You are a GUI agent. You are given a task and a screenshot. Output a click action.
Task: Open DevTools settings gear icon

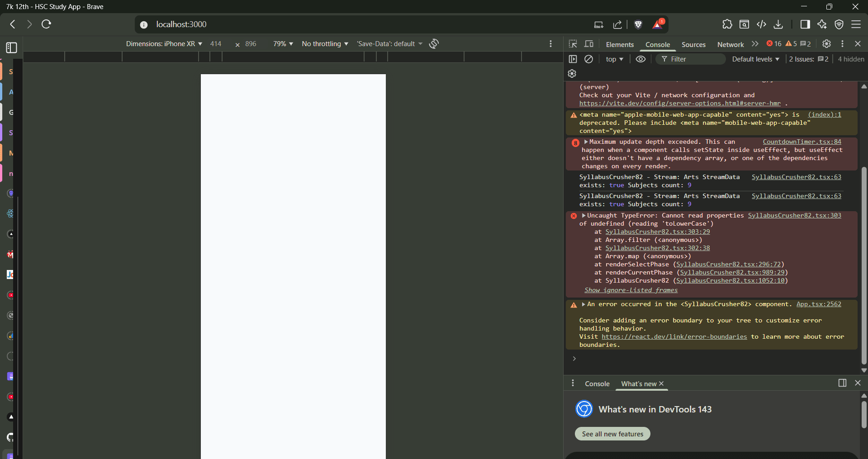[826, 44]
